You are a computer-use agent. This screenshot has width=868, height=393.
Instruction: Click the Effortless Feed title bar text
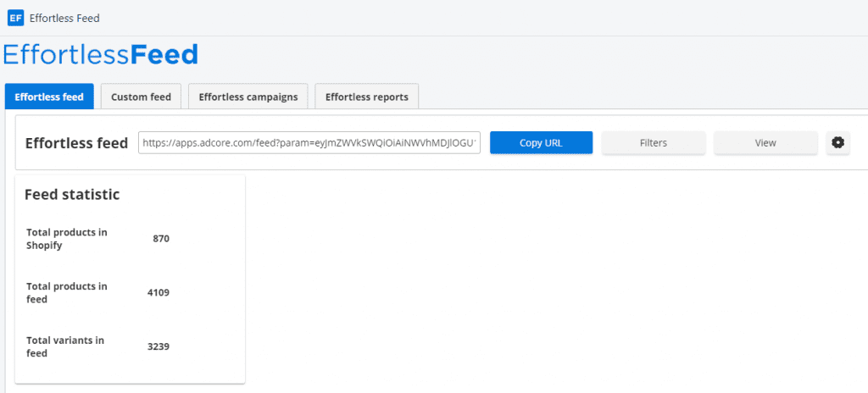tap(64, 18)
